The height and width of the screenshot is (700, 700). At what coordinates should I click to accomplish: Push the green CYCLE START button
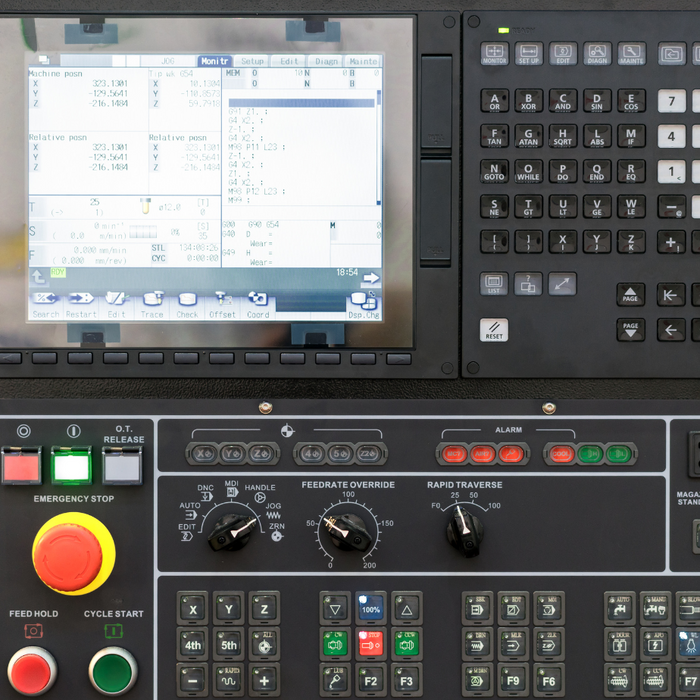pyautogui.click(x=112, y=671)
